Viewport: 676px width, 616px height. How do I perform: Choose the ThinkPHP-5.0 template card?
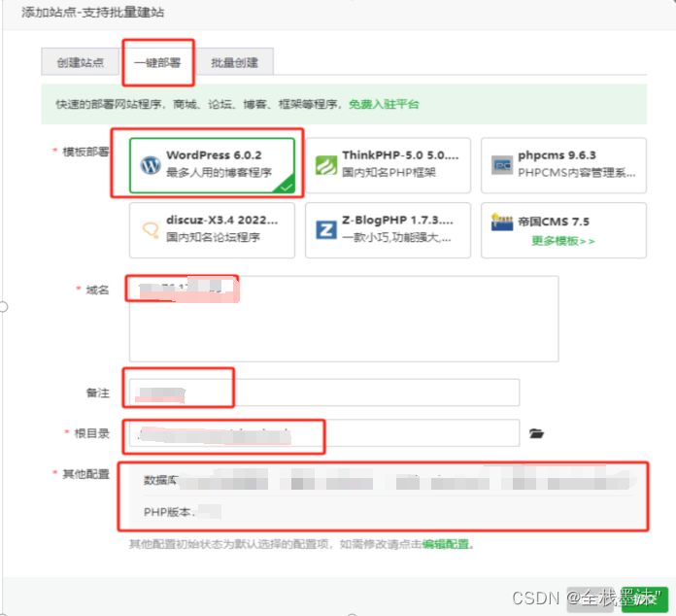pyautogui.click(x=388, y=165)
